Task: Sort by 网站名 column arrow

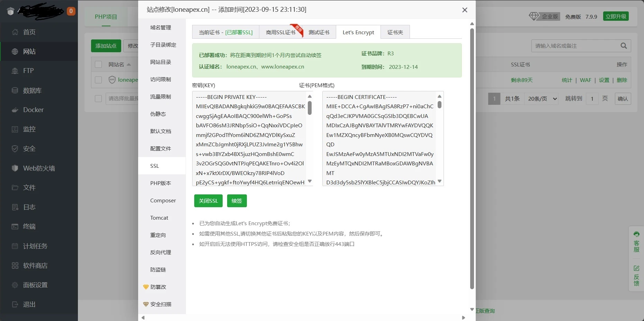Action: coord(129,65)
